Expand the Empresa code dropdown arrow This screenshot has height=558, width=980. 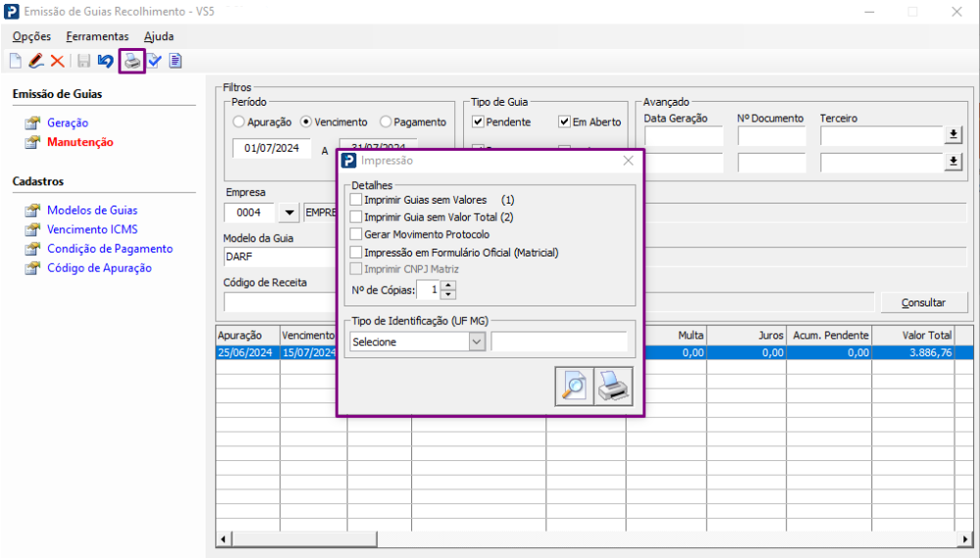point(289,212)
